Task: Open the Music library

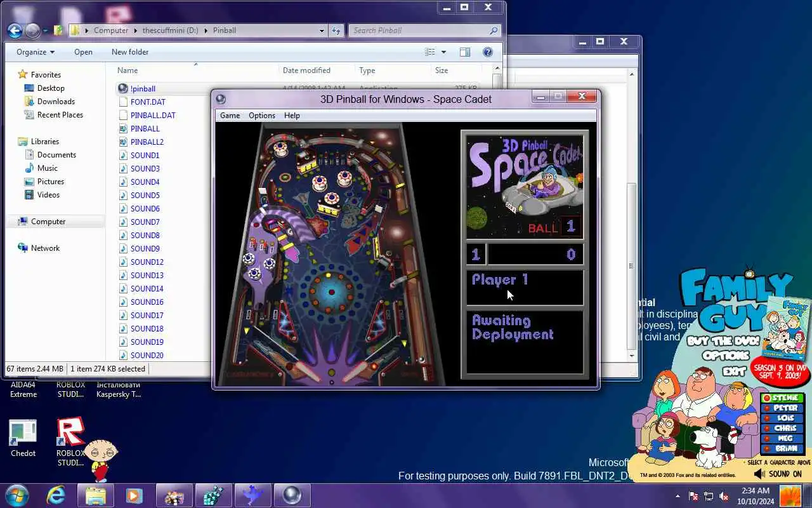Action: (47, 168)
